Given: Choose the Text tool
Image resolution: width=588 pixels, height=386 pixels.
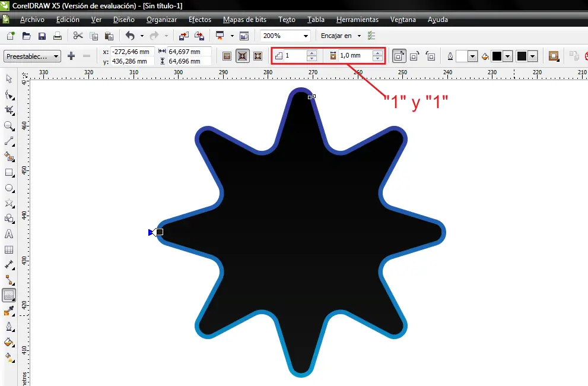Looking at the screenshot, I should [9, 234].
